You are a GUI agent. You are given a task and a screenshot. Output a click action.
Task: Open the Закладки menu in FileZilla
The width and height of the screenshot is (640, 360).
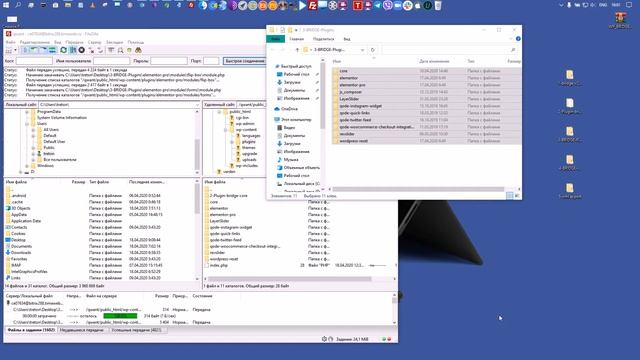click(115, 42)
